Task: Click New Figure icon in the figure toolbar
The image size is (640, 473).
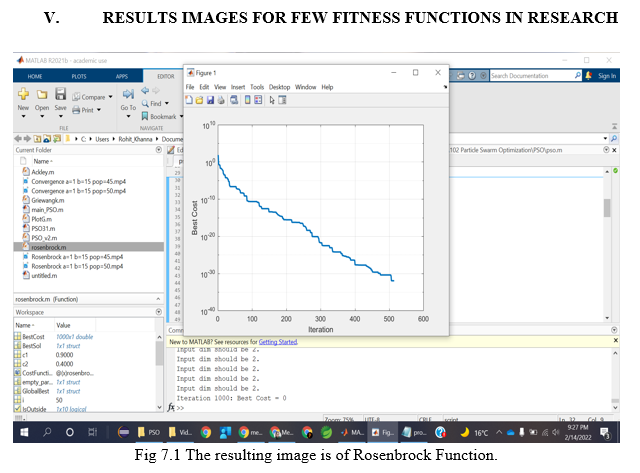Action: coord(189,100)
